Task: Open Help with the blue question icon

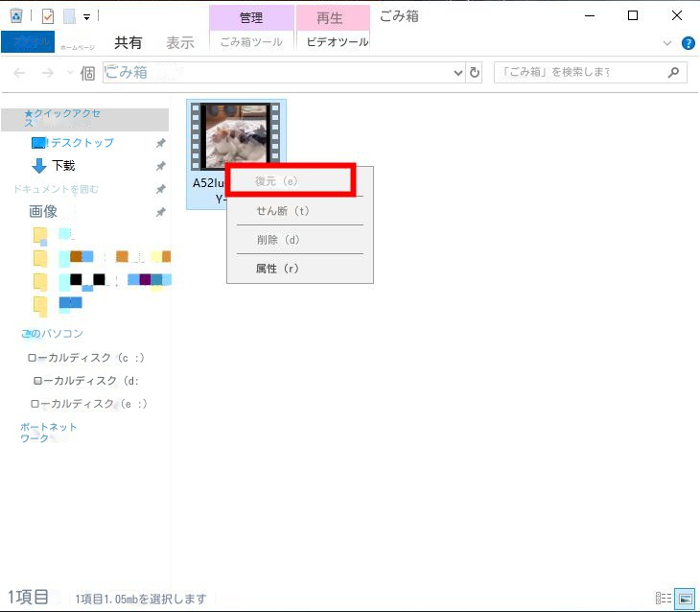Action: point(688,43)
